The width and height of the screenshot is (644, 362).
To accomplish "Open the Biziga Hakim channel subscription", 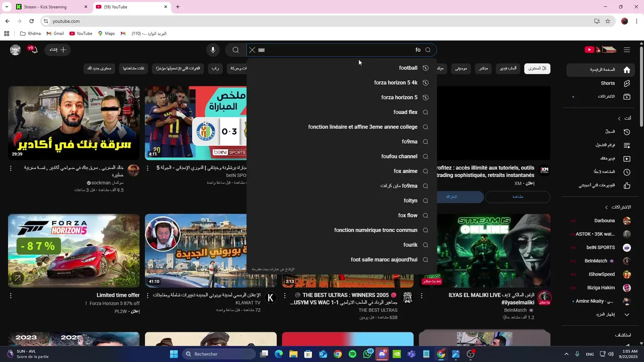I will [x=599, y=288].
